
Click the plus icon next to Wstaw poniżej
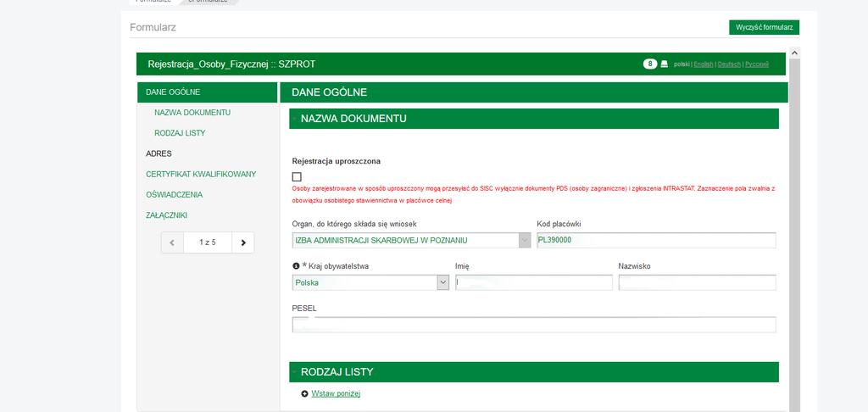point(304,393)
